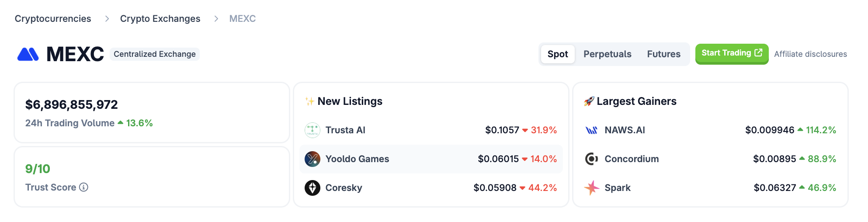Click the 9/10 trust score value

[x=38, y=169]
